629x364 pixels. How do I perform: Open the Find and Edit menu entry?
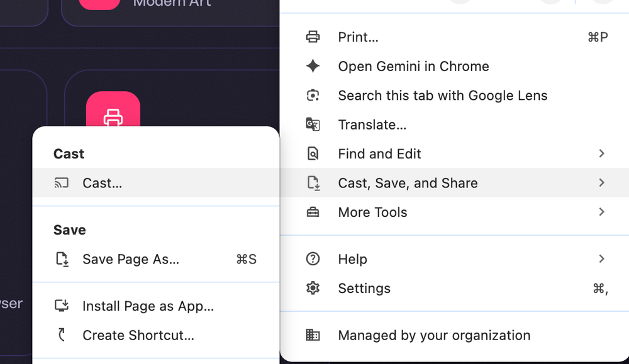[x=455, y=153]
